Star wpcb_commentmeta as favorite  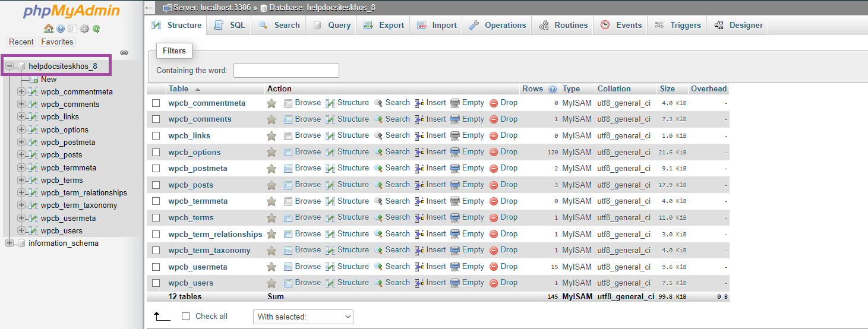[272, 103]
